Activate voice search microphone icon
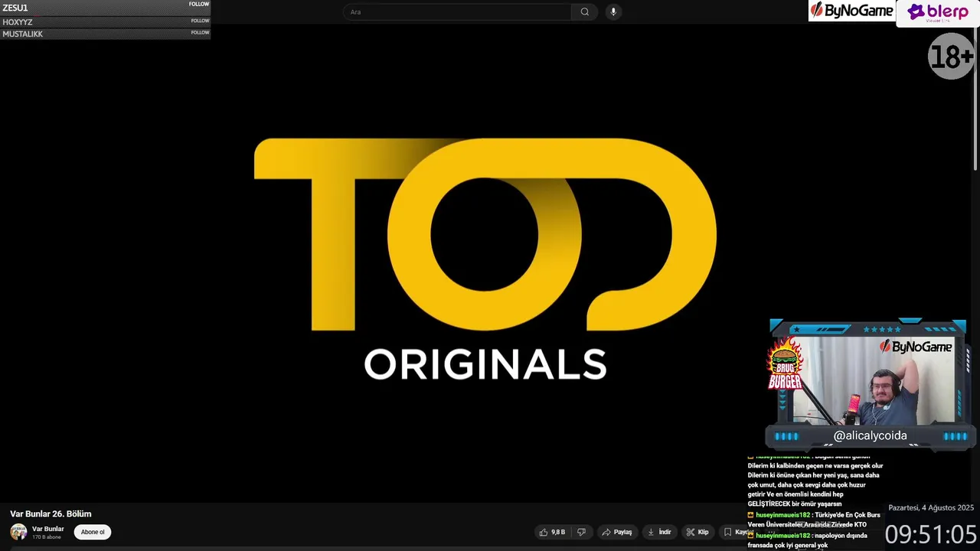 pyautogui.click(x=613, y=11)
